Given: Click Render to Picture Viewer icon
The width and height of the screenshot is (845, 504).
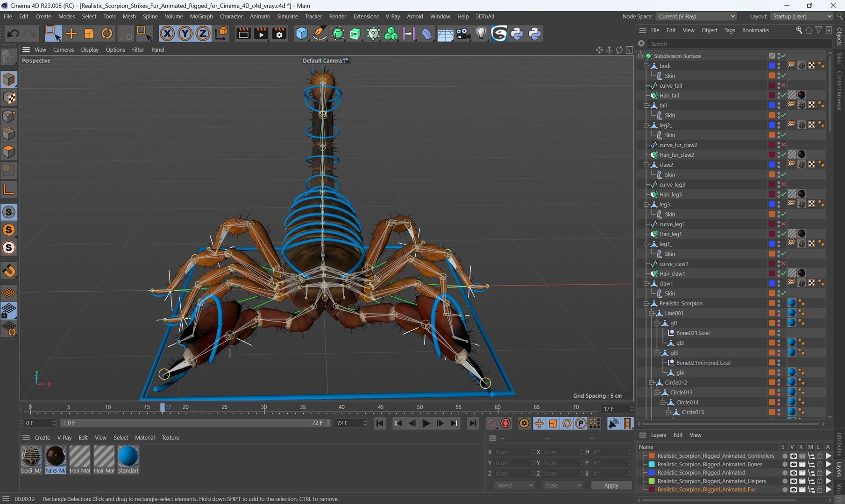Looking at the screenshot, I should pyautogui.click(x=261, y=34).
